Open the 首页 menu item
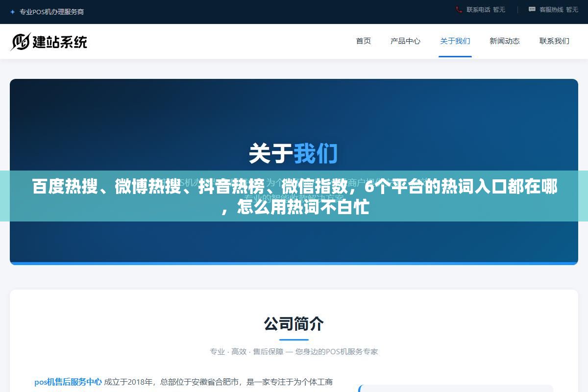 pyautogui.click(x=364, y=41)
